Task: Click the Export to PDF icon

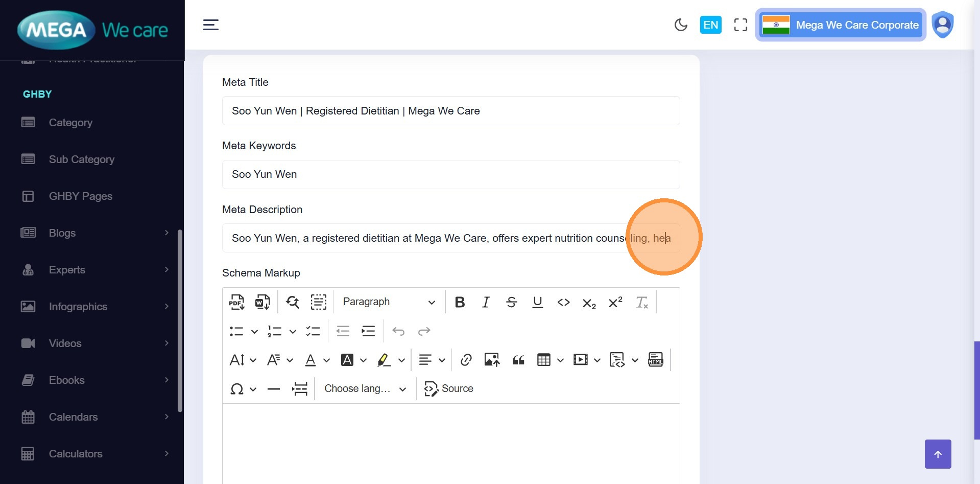Action: [236, 302]
